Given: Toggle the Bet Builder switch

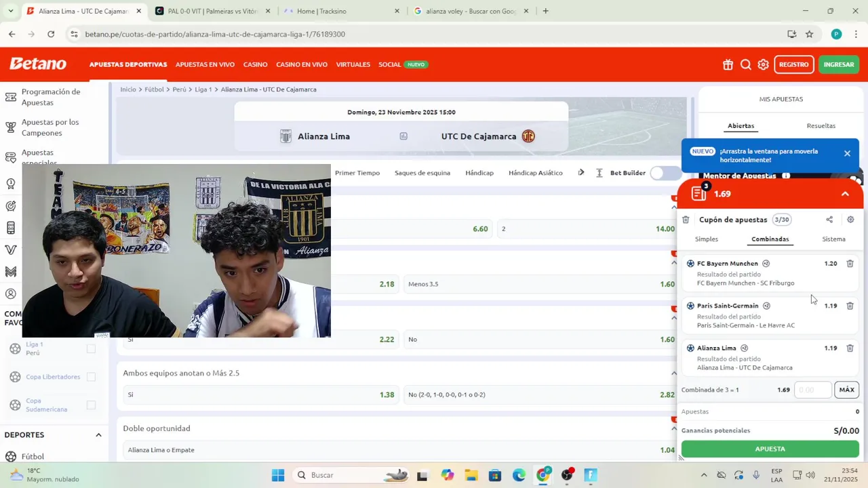Looking at the screenshot, I should pos(665,173).
